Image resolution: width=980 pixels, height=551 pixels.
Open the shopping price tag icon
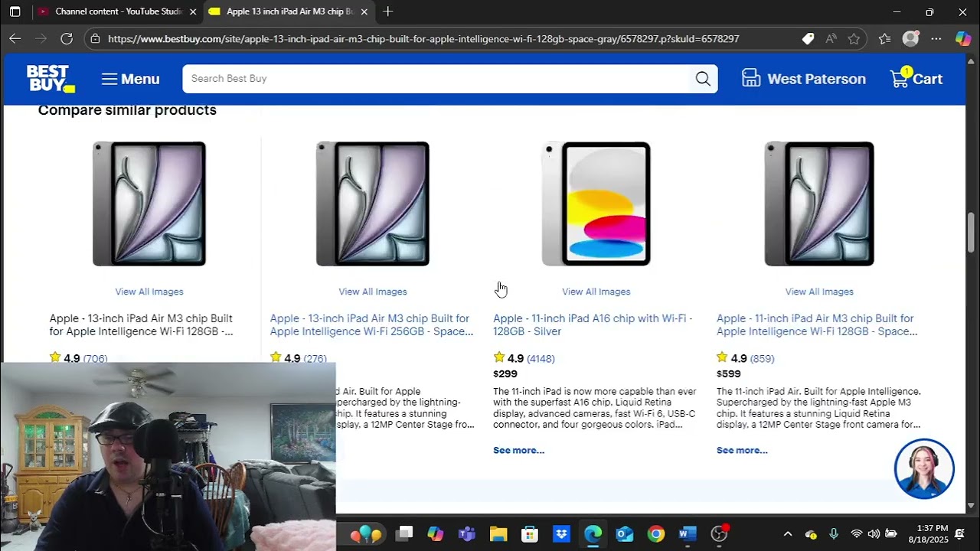point(808,38)
